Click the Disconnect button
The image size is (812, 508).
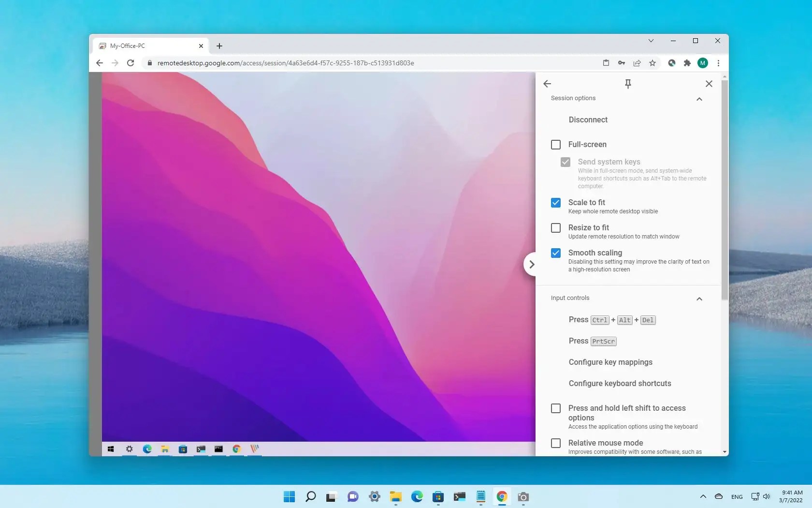(588, 120)
